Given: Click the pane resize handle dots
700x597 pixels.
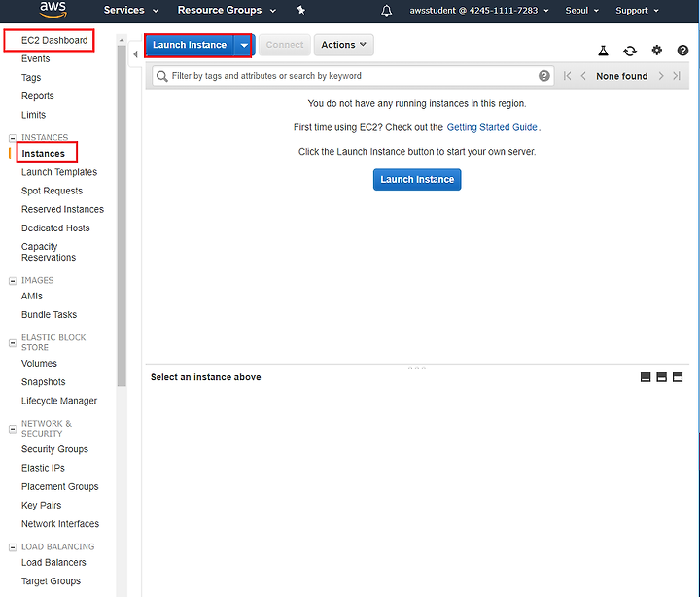Looking at the screenshot, I should (x=416, y=368).
